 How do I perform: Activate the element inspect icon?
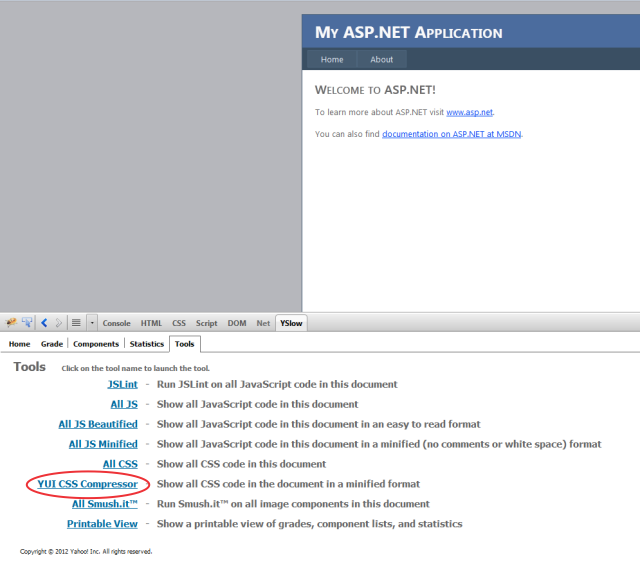27,323
